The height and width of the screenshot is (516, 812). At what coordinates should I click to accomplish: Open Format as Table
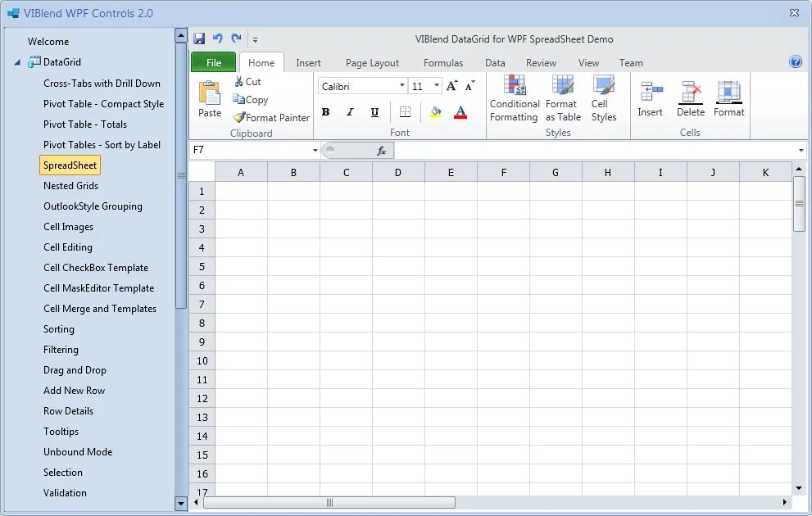tap(563, 99)
